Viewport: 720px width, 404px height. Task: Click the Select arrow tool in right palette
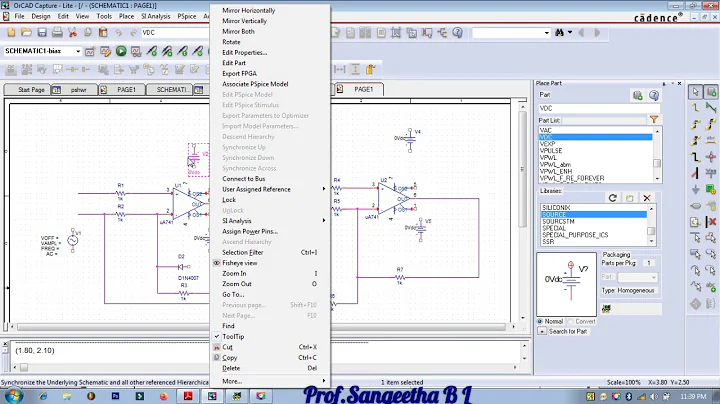click(695, 92)
